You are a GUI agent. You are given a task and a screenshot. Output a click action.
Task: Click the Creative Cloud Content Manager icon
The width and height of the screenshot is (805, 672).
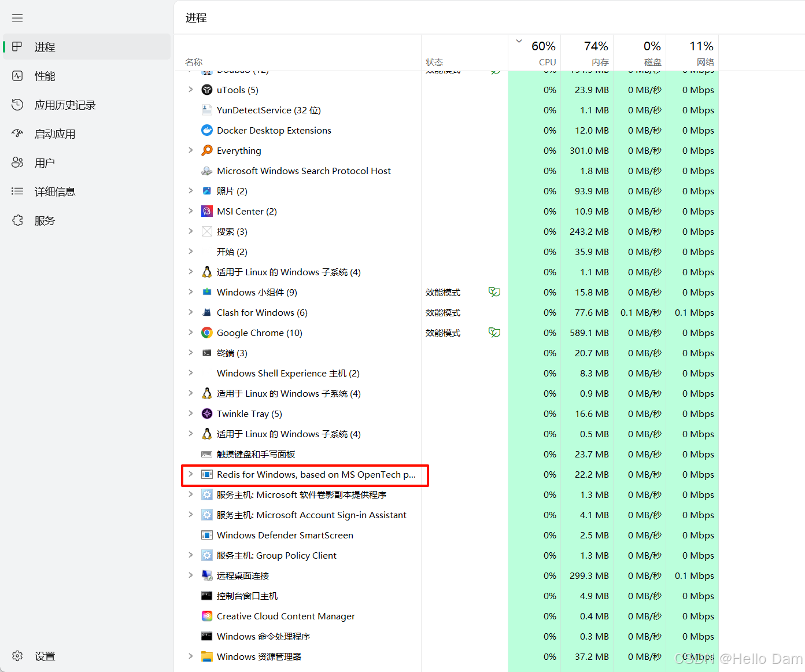tap(206, 616)
